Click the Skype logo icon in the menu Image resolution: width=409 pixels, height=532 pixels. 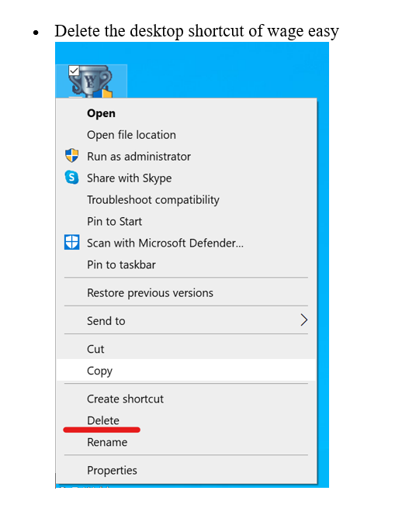coord(71,178)
